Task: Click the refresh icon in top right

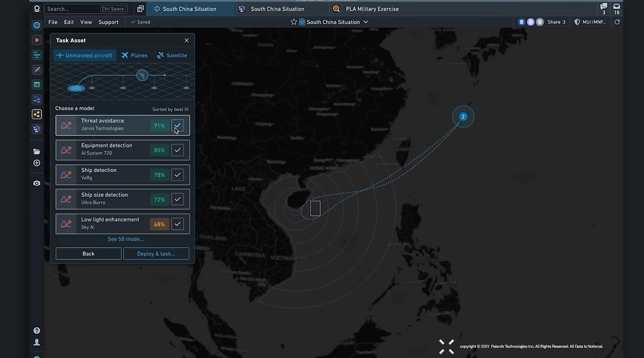Action: point(617,22)
